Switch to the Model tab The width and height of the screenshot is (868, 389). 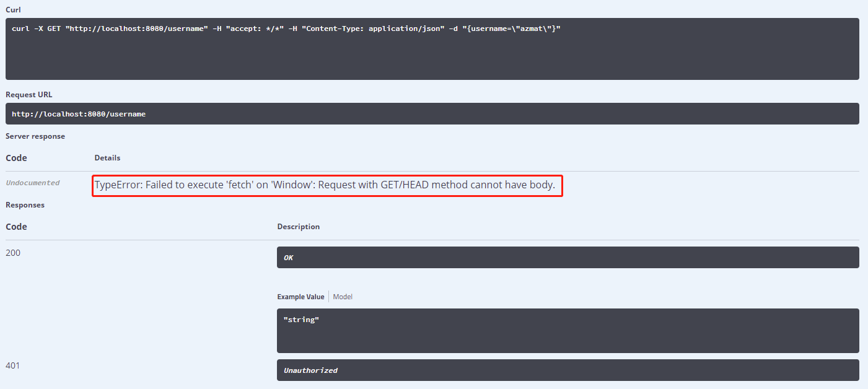343,297
